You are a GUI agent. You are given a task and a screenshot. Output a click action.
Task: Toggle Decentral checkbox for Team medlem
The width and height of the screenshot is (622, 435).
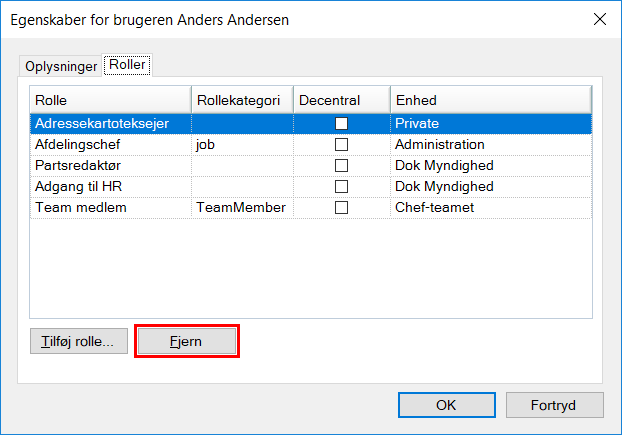[341, 207]
